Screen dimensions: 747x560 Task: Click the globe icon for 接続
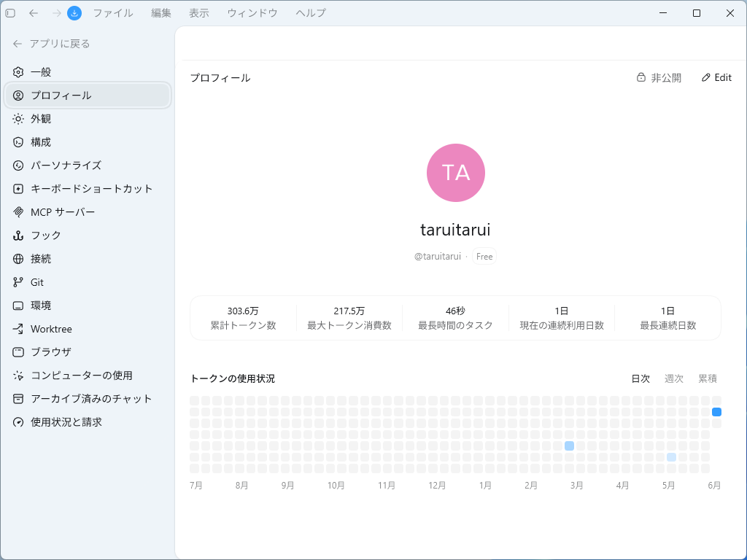18,259
